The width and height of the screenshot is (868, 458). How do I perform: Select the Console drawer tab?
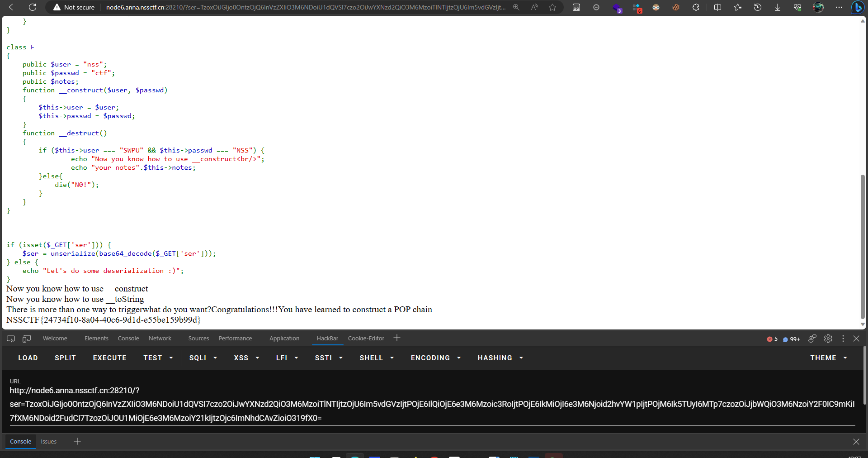(20, 442)
